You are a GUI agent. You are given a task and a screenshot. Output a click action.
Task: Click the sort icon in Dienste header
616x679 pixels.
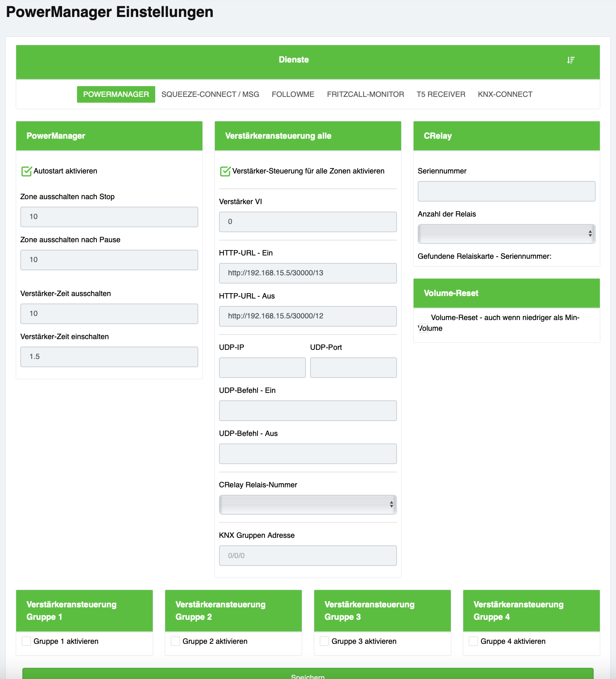[x=570, y=60]
